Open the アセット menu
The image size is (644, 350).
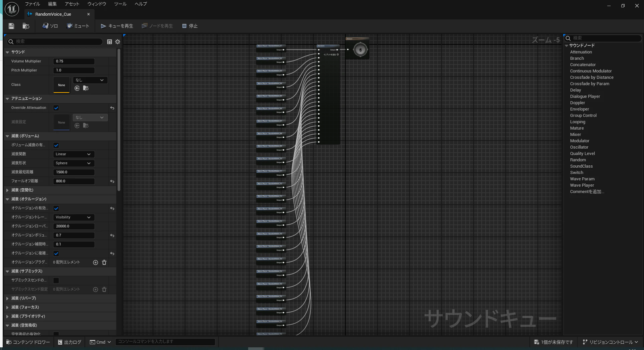point(72,4)
